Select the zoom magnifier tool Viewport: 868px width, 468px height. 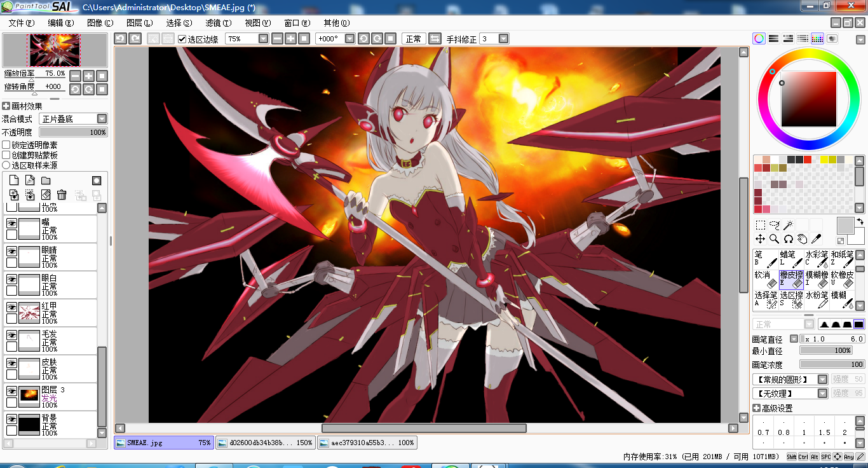coord(775,239)
